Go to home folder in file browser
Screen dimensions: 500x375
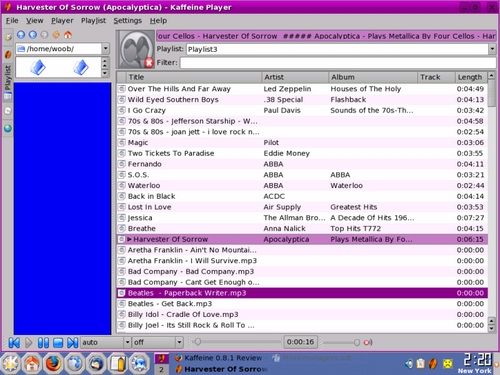68,35
